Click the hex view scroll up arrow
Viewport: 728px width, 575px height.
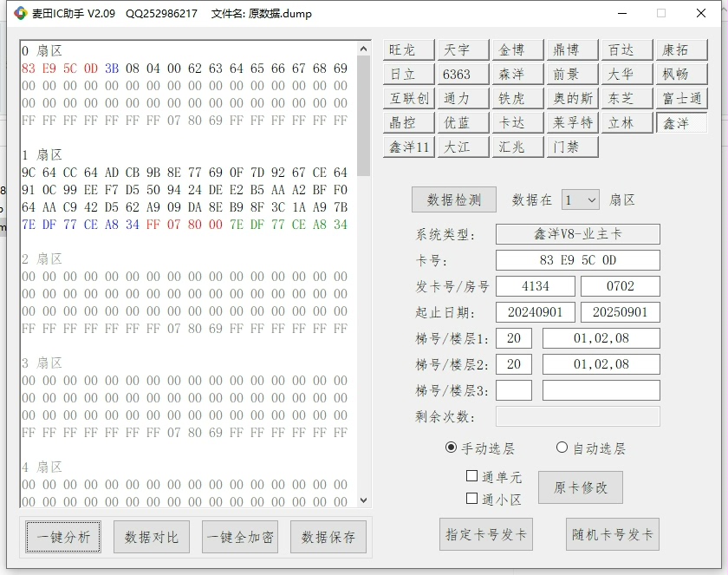pos(363,49)
